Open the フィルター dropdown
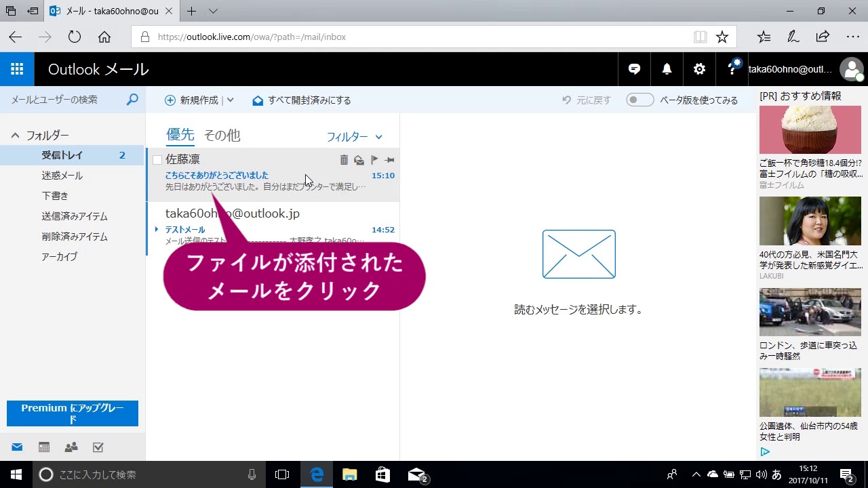This screenshot has width=868, height=488. coord(355,137)
